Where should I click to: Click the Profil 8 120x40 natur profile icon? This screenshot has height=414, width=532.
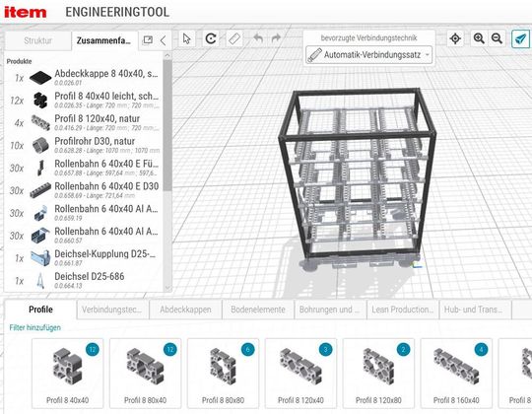pyautogui.click(x=40, y=123)
